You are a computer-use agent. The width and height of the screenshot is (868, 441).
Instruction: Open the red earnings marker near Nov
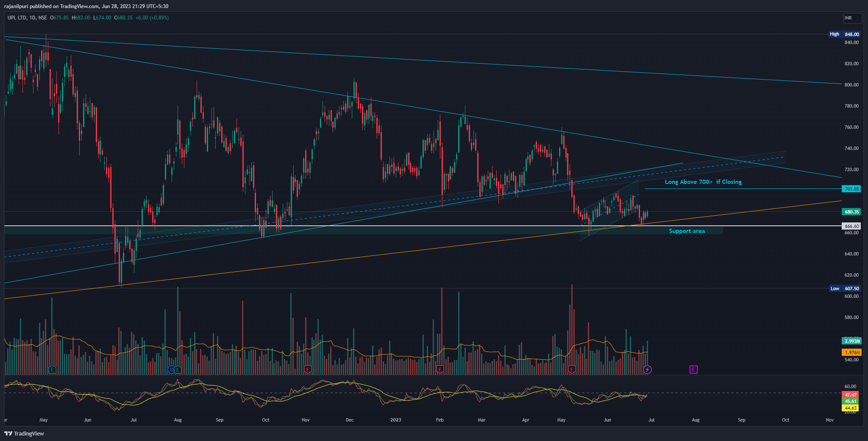308,369
